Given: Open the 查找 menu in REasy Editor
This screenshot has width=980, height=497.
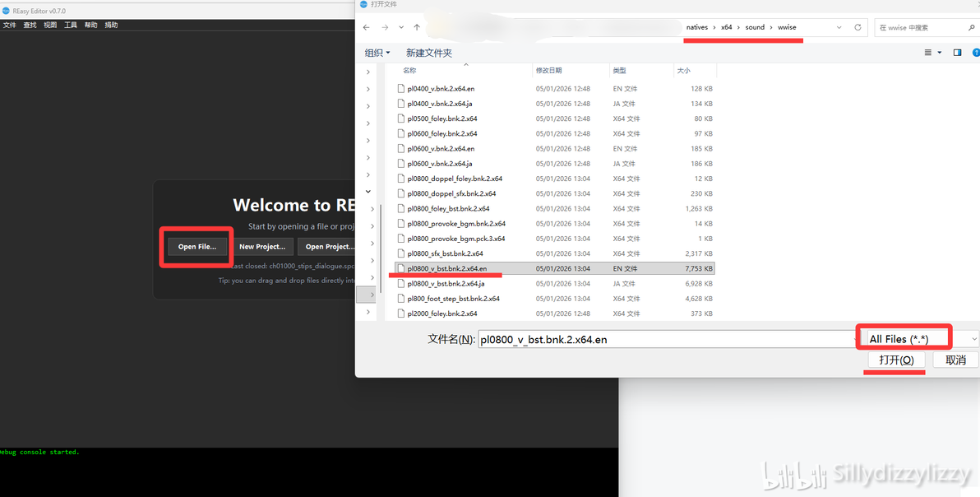Looking at the screenshot, I should point(30,25).
